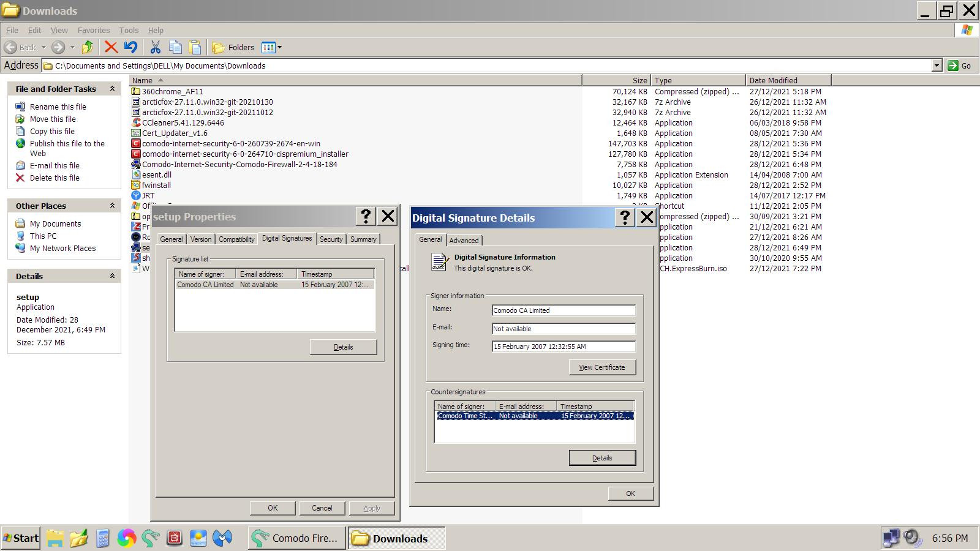The width and height of the screenshot is (980, 551).
Task: Sort files by Name column header
Action: (x=355, y=80)
